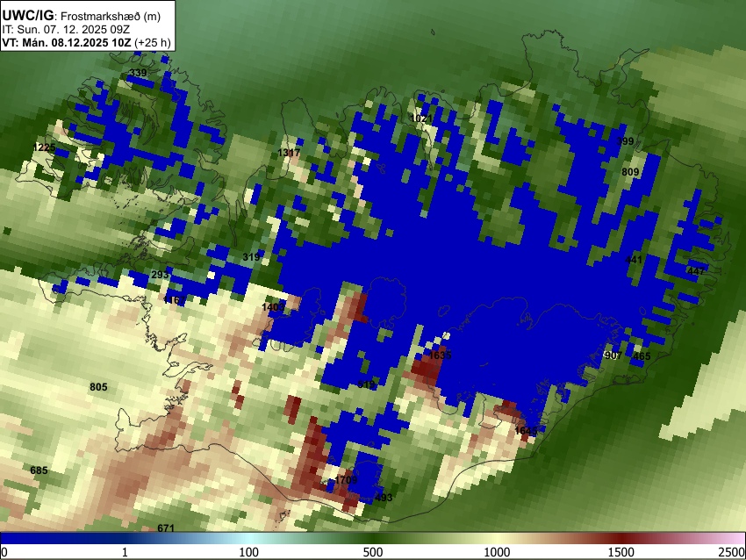
Task: Click the '447' value on the map
Action: point(696,271)
